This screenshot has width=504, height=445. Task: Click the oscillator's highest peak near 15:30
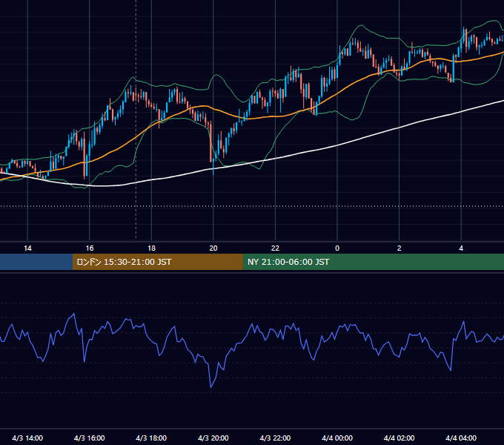coord(74,314)
